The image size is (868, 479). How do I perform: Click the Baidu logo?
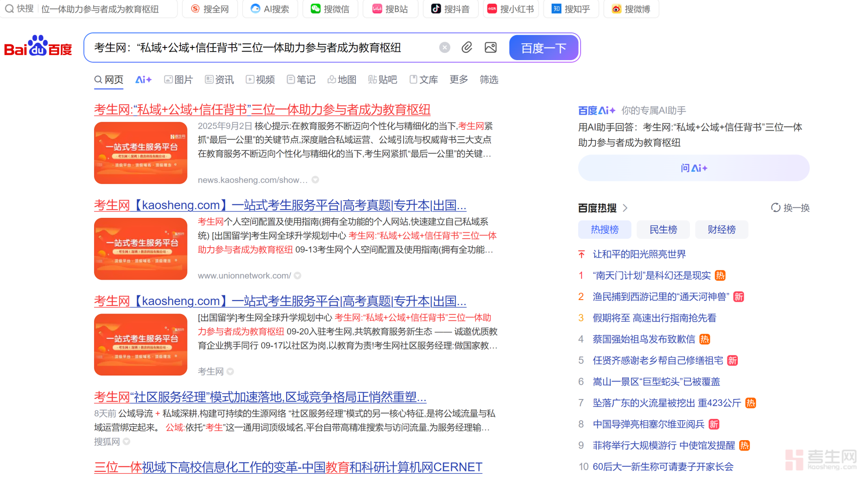click(x=38, y=47)
